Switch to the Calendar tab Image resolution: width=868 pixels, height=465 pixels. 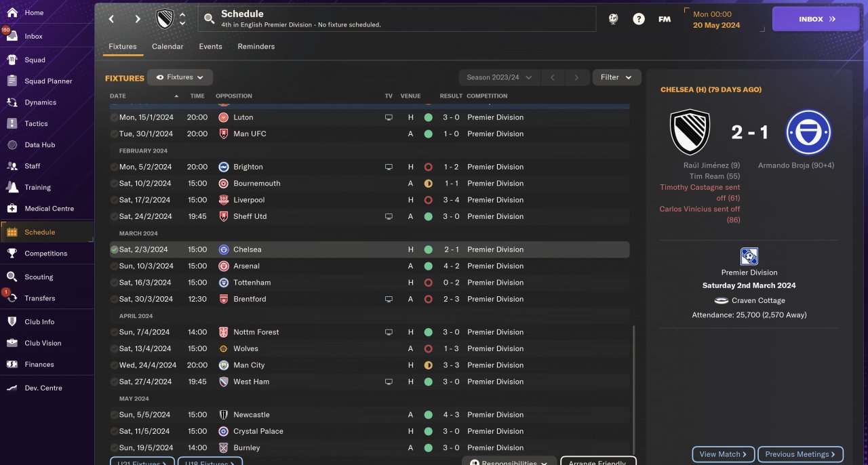pyautogui.click(x=167, y=47)
